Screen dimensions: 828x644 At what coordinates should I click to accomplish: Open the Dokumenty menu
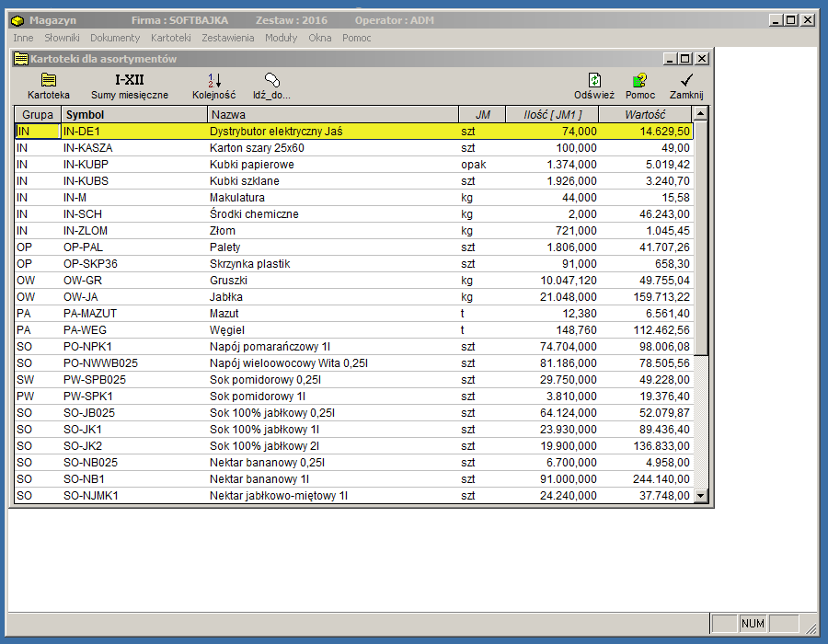[x=115, y=38]
